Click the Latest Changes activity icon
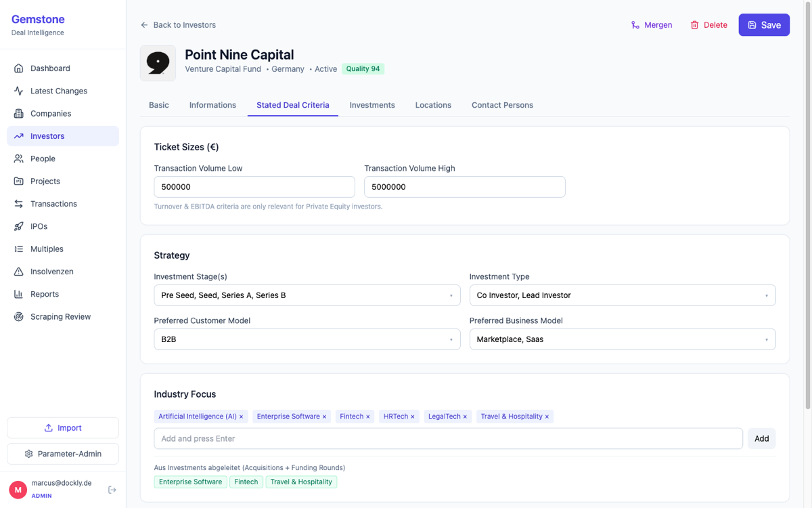This screenshot has height=508, width=812. (18, 91)
